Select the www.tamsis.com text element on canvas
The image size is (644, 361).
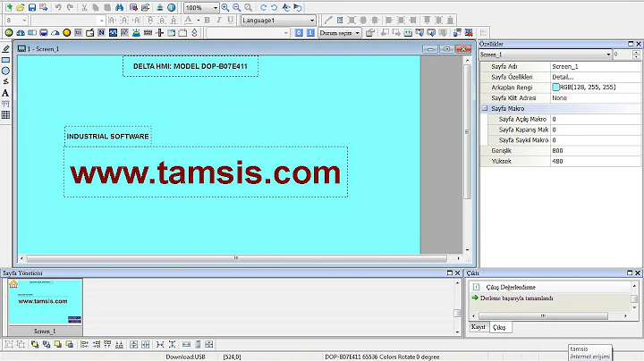point(206,172)
